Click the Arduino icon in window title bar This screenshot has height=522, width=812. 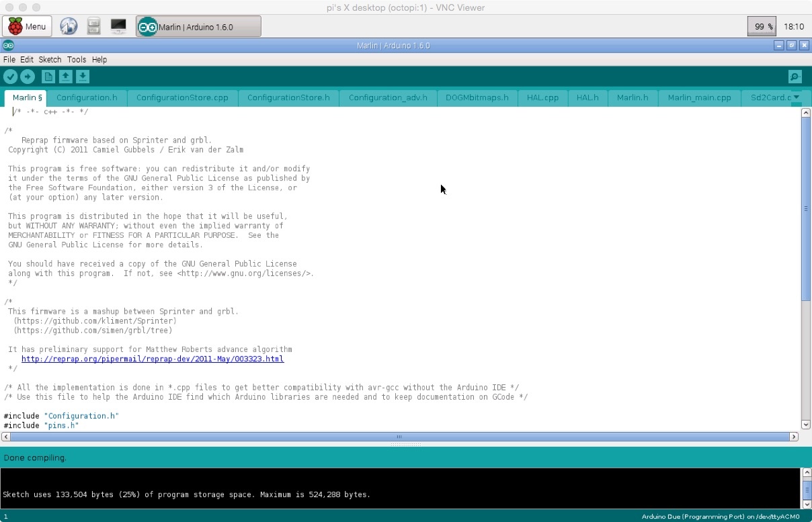coord(7,46)
